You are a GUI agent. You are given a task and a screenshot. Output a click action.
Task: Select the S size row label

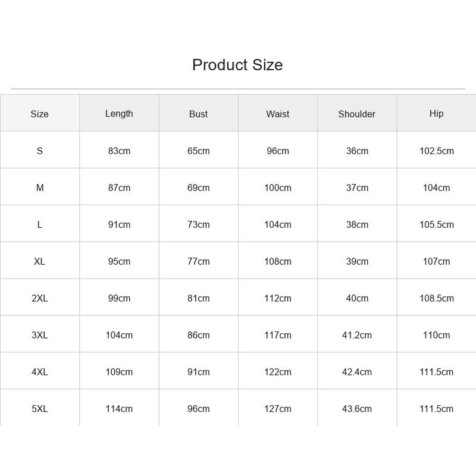tap(40, 151)
